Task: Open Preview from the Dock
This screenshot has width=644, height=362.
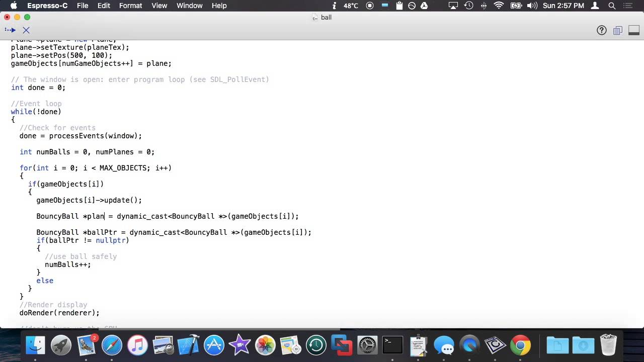Action: pos(163,345)
